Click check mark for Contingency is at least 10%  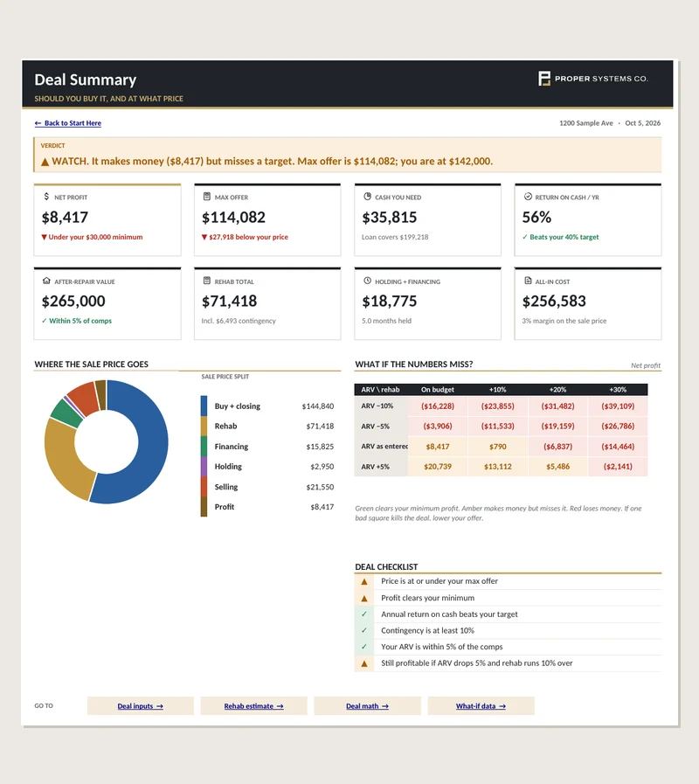pos(364,630)
